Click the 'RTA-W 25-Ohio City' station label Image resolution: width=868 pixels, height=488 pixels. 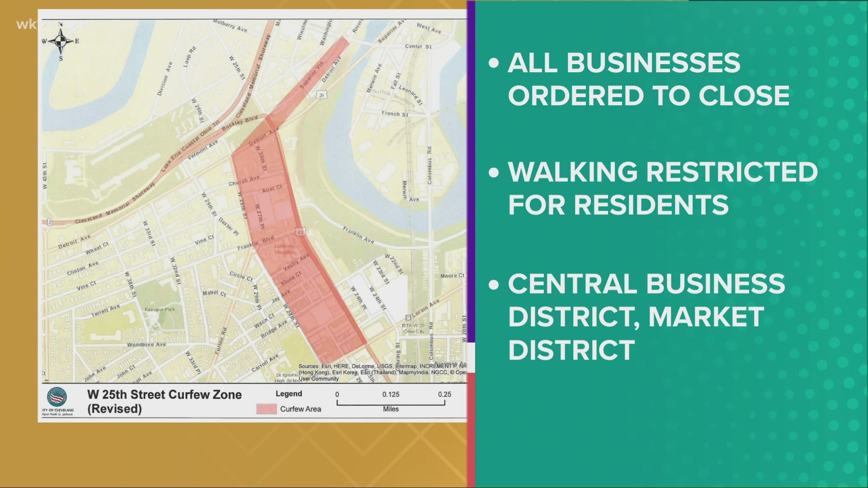click(414, 328)
